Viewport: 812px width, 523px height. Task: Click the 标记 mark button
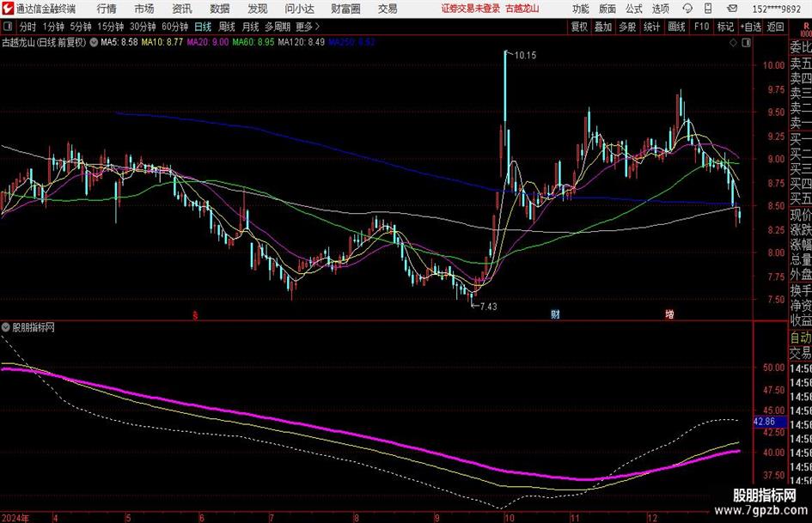click(x=725, y=27)
